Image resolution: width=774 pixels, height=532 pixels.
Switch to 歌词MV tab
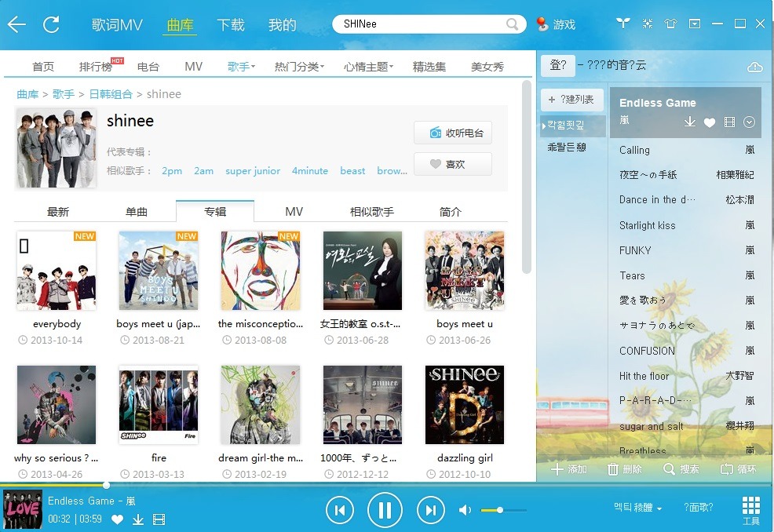pos(117,24)
